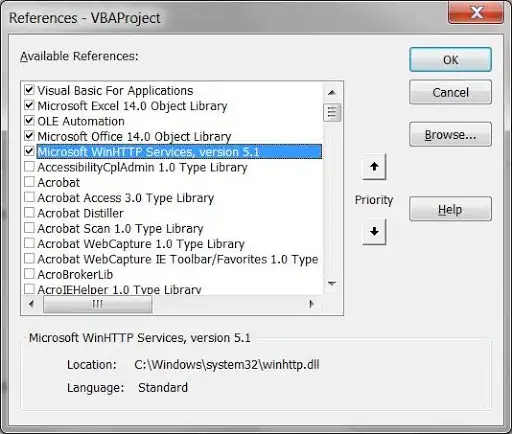Enable the Acrobat Distiller reference

[29, 212]
